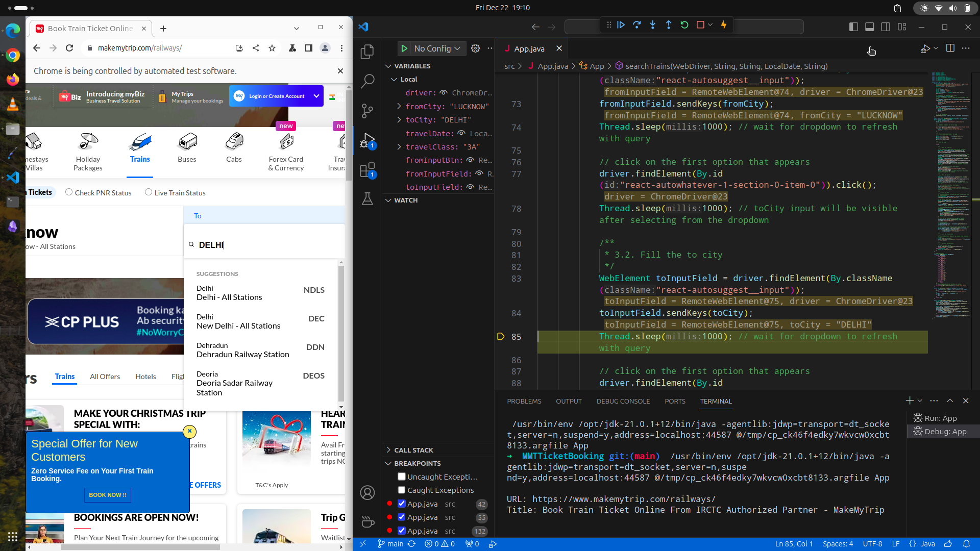Click the BOOK NOW button in offer popup
The width and height of the screenshot is (980, 551).
[107, 495]
